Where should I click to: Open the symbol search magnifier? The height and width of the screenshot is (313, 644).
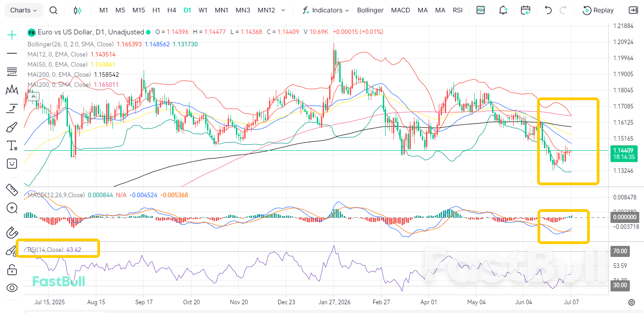[53, 10]
